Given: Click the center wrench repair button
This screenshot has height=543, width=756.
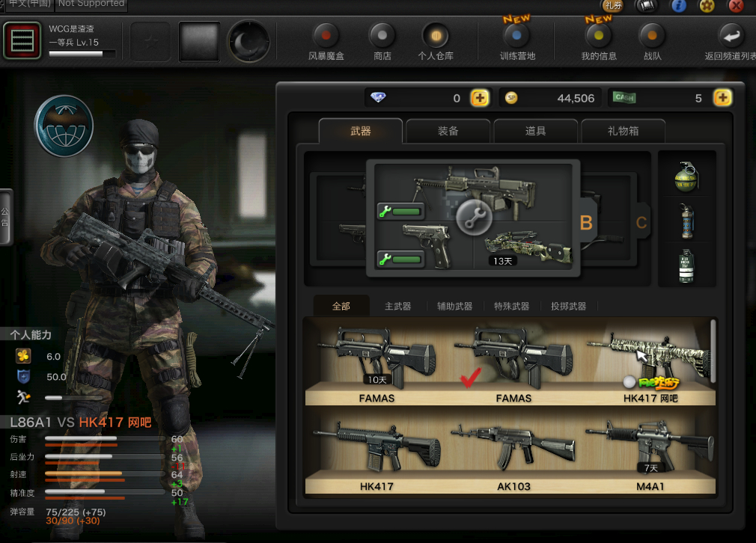Looking at the screenshot, I should (474, 218).
